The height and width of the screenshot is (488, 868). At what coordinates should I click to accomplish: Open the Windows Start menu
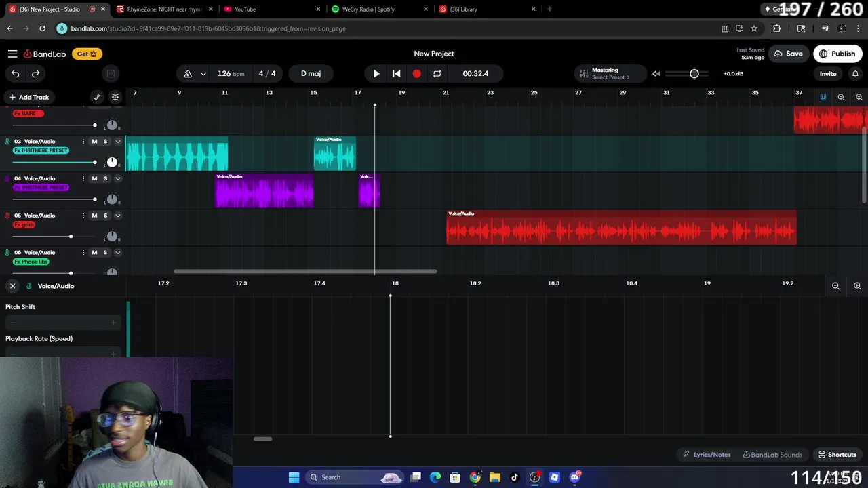294,477
